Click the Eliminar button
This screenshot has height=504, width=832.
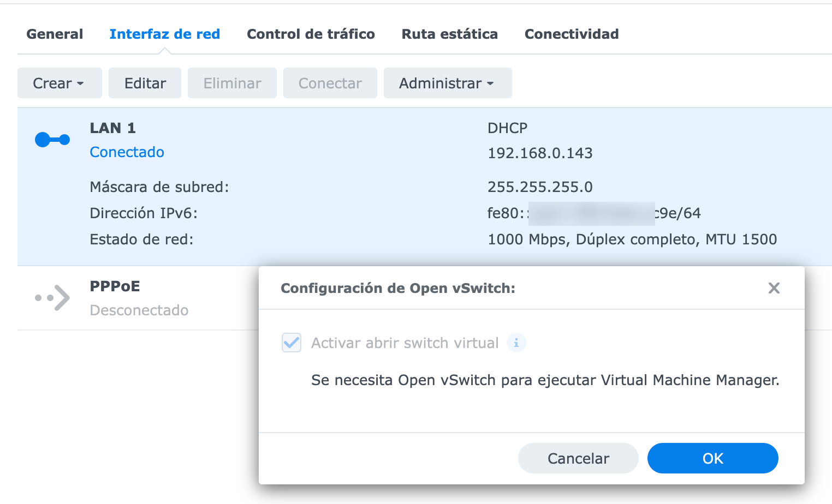pos(231,83)
